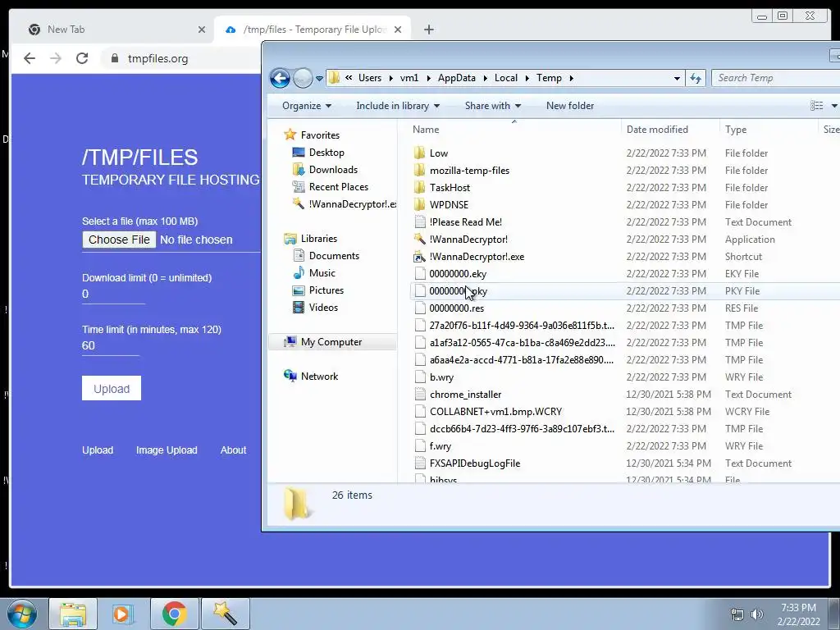Click AppData in address breadcrumb

pos(456,78)
